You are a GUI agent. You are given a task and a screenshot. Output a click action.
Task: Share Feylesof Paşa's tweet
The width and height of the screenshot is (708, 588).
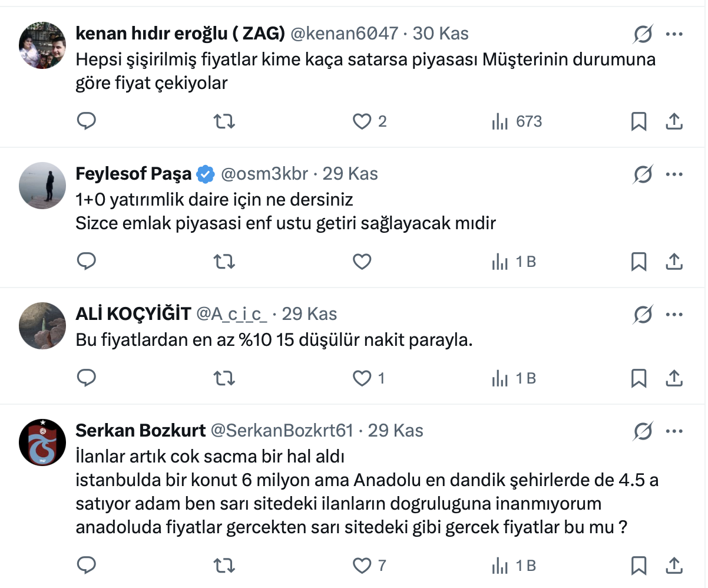coord(674,262)
